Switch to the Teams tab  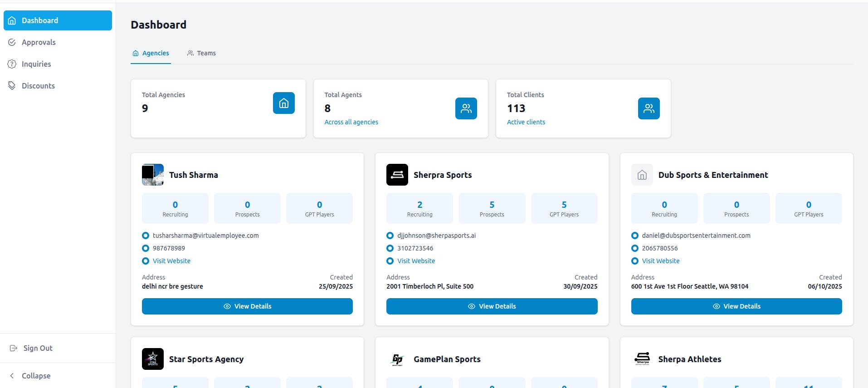coord(201,53)
